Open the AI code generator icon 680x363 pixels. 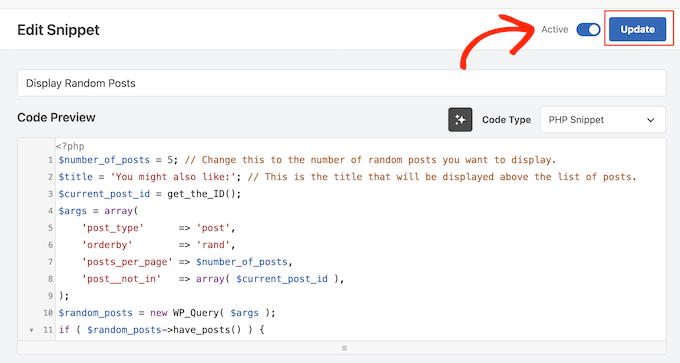(460, 120)
